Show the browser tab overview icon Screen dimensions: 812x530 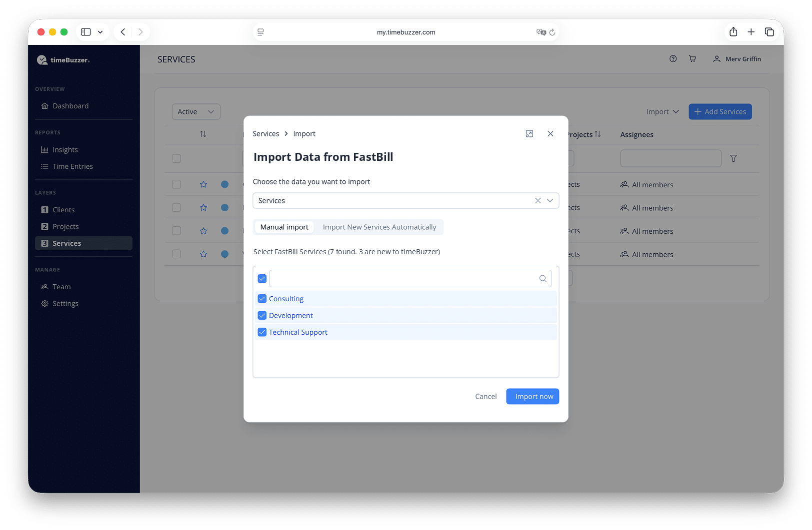[x=769, y=32]
